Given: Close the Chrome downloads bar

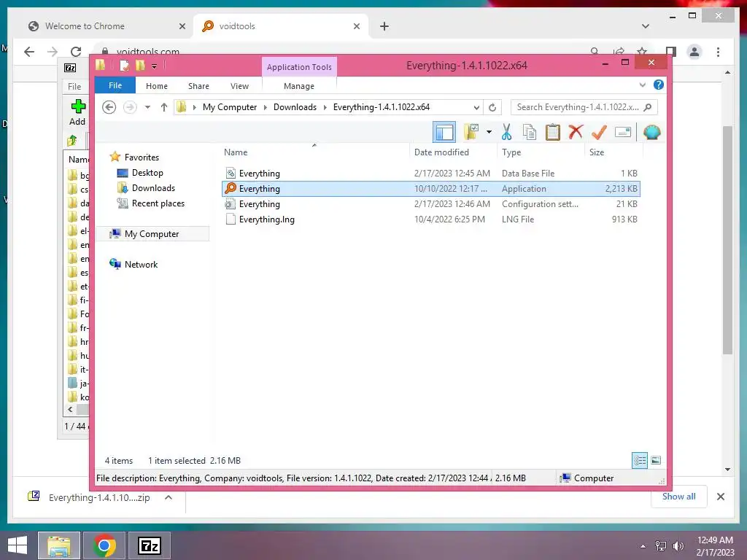Looking at the screenshot, I should coord(720,497).
